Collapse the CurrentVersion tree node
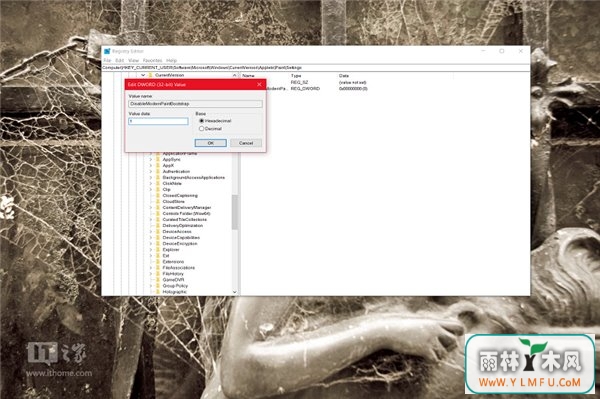The image size is (600, 399). 143,75
